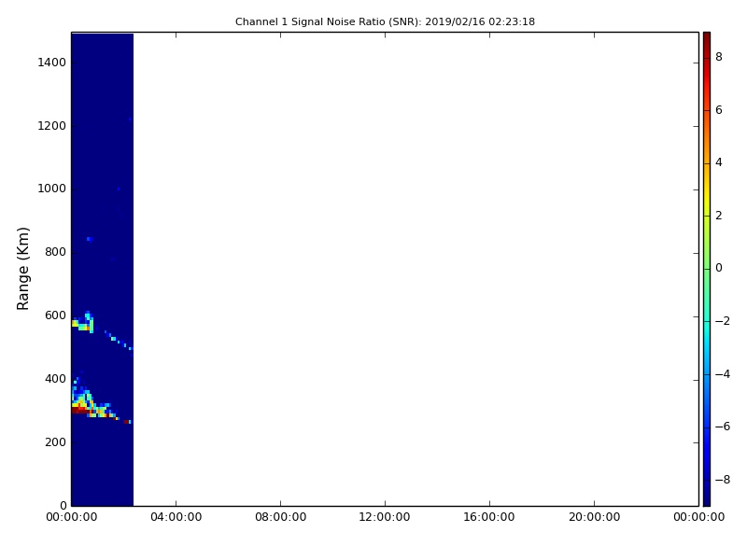The image size is (747, 560).
Task: Click the green middle of the colorbar
Action: tap(707, 269)
